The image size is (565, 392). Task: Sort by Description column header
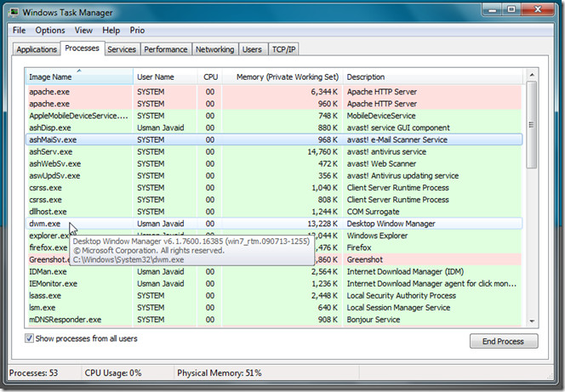tap(432, 77)
